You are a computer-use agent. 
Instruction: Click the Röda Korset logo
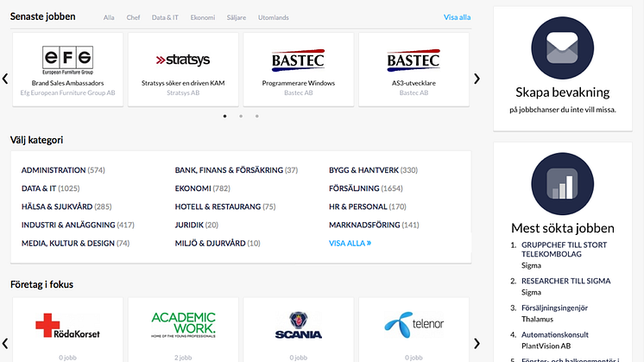pos(67,325)
